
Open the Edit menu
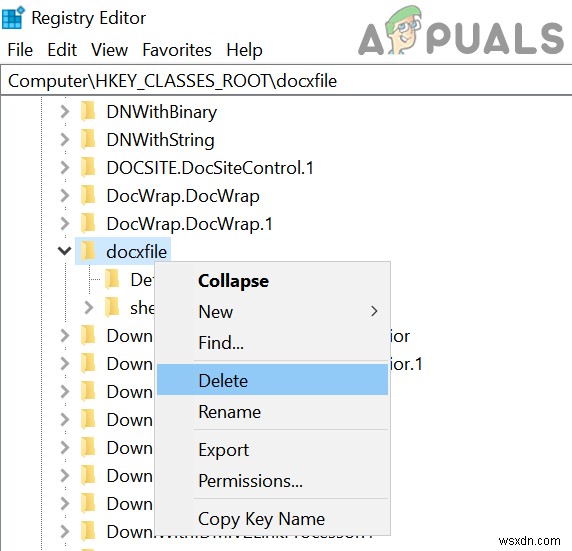(62, 50)
